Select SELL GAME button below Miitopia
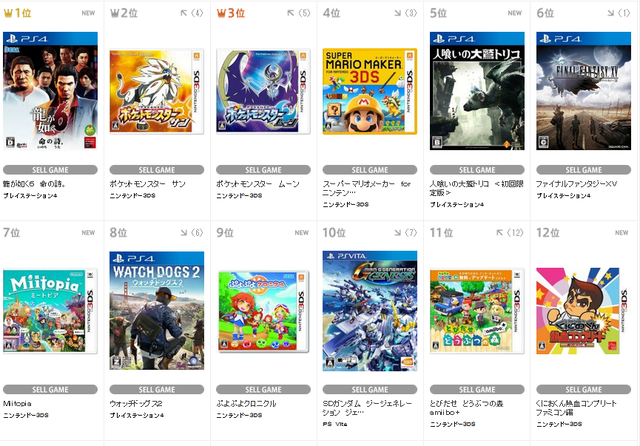Viewport: 640px width, 446px height. click(50, 389)
